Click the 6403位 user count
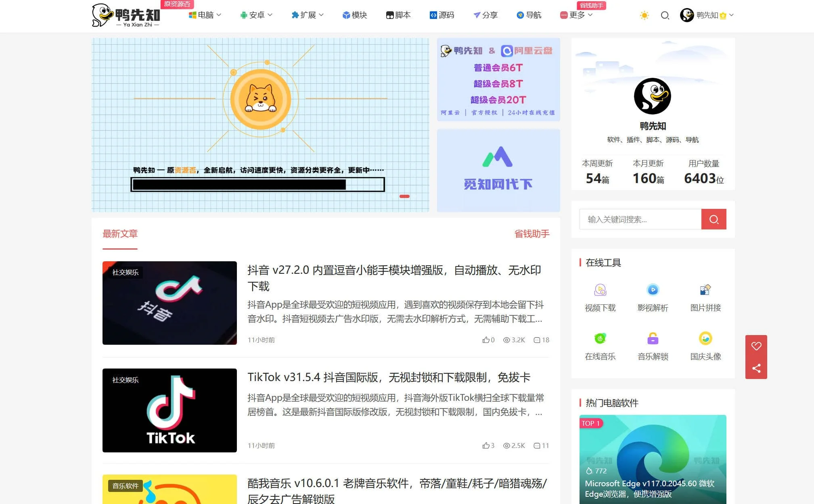This screenshot has height=504, width=814. (x=704, y=178)
